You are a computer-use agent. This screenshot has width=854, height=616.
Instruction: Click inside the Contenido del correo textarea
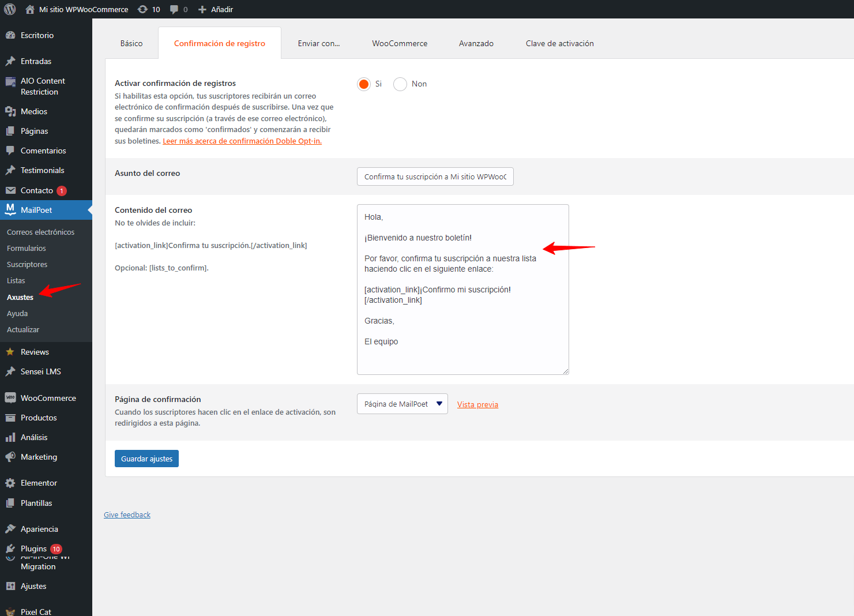463,290
